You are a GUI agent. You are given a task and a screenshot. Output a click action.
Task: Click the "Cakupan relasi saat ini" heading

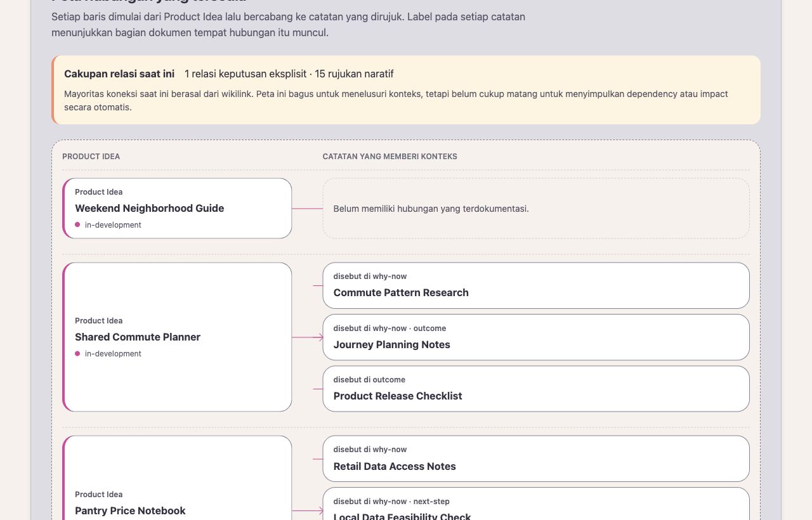click(119, 74)
